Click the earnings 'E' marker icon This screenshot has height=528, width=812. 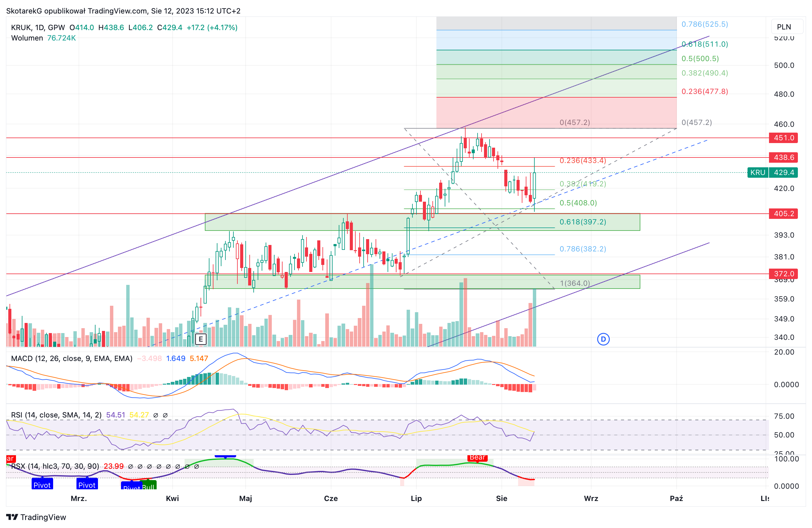tap(201, 339)
